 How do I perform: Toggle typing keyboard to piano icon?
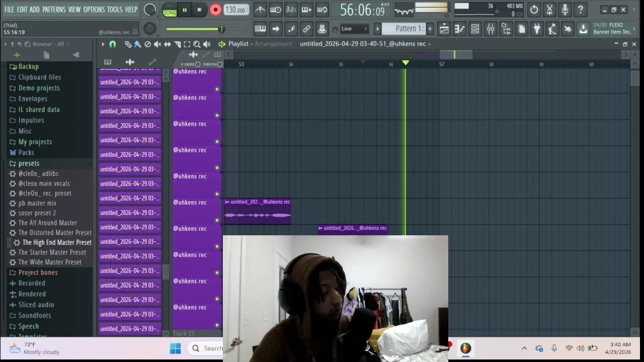260,29
